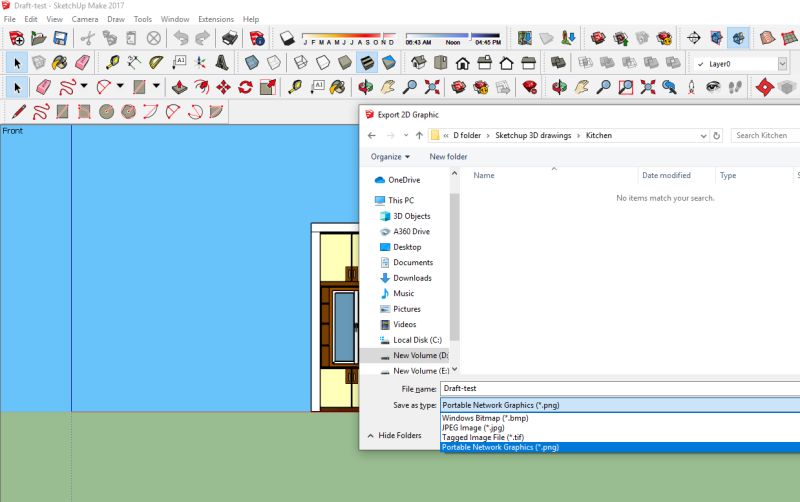Enable Wireframe face style
Viewport: 800px width, 502px height.
tap(301, 63)
